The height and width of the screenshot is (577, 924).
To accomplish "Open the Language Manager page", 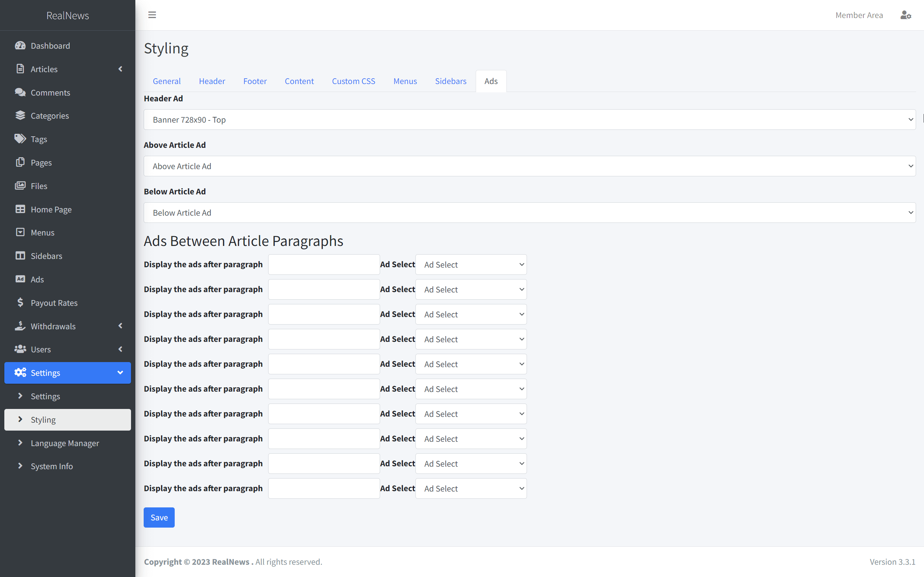I will click(x=65, y=443).
